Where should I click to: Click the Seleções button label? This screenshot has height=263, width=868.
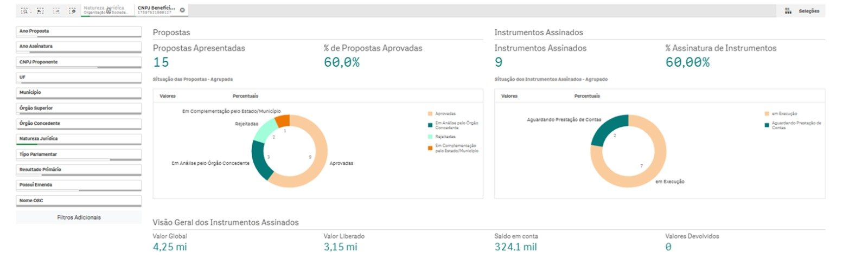[x=808, y=11]
